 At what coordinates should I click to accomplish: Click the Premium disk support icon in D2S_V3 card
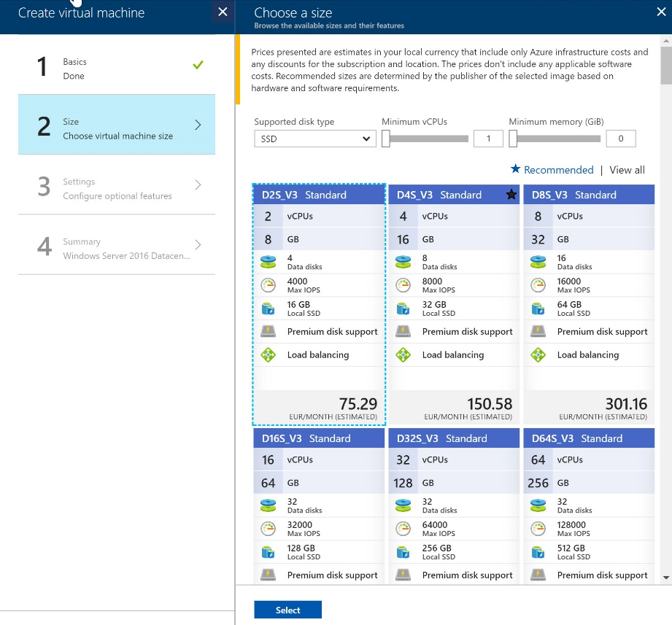pyautogui.click(x=269, y=331)
